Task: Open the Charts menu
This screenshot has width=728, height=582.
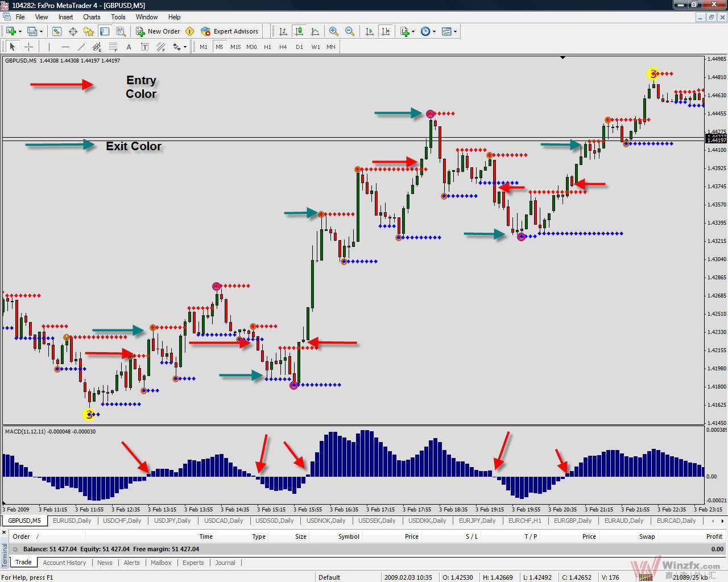Action: pos(91,17)
